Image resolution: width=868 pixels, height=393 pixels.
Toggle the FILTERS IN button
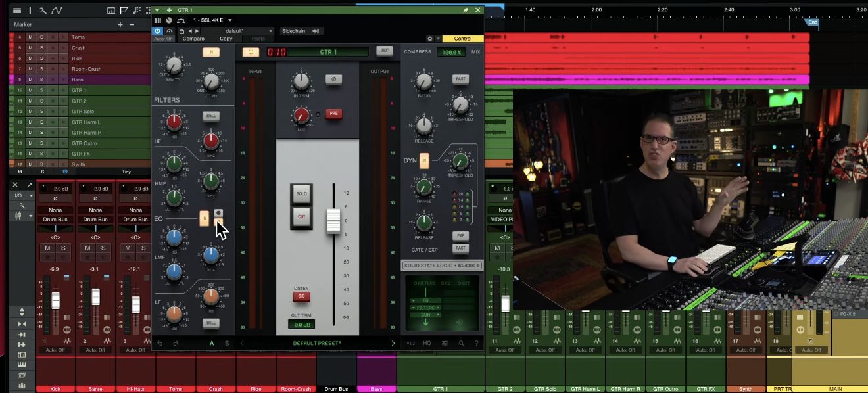pos(211,52)
